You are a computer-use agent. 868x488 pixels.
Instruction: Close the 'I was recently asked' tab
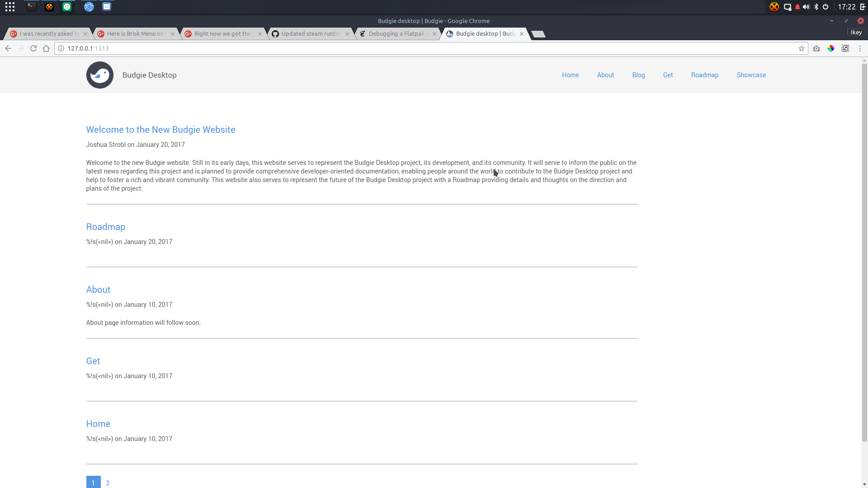point(85,34)
